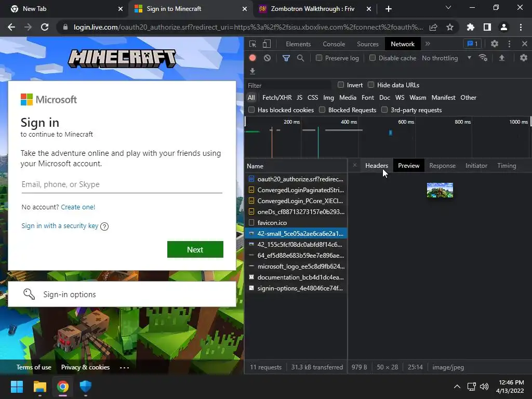Open network conditions wifi icon
The image size is (532, 399).
[x=483, y=58]
